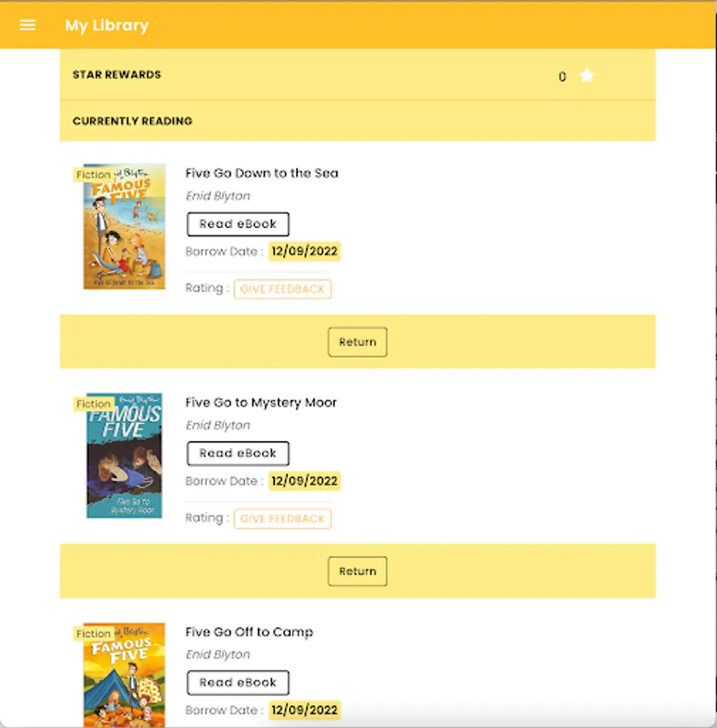This screenshot has width=717, height=728.
Task: Return the book Five Go to Mystery Moor
Action: pyautogui.click(x=358, y=572)
